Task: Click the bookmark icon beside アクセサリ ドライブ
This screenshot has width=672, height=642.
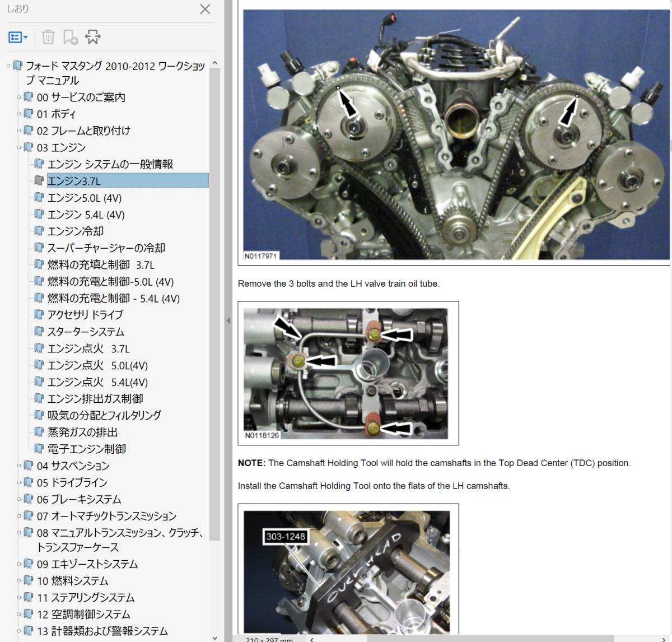Action: click(x=39, y=314)
